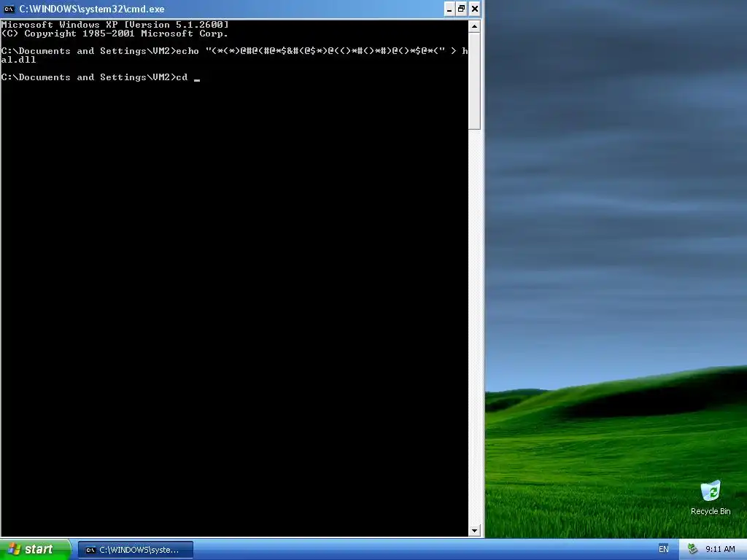Open the cmd.exe title bar system icon
The image size is (747, 560).
(9, 9)
